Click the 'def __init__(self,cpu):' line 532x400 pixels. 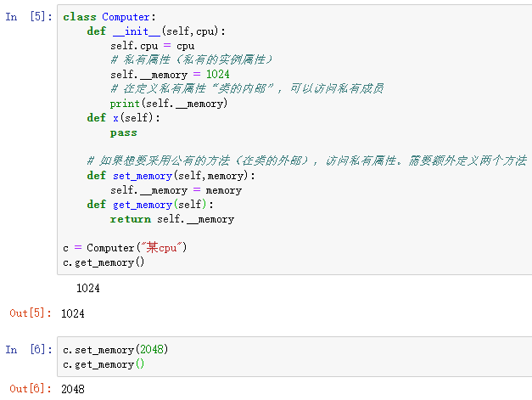(156, 31)
